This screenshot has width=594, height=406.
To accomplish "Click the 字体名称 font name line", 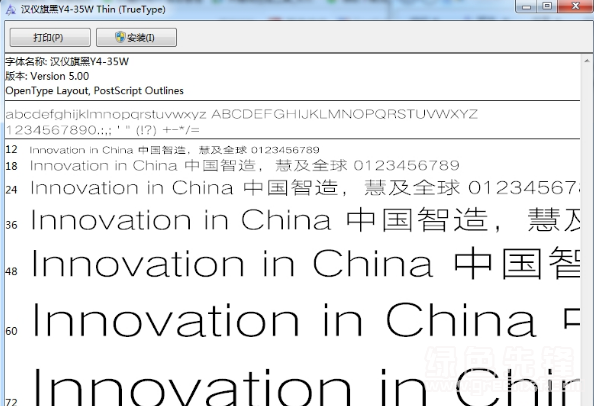I will click(x=67, y=61).
